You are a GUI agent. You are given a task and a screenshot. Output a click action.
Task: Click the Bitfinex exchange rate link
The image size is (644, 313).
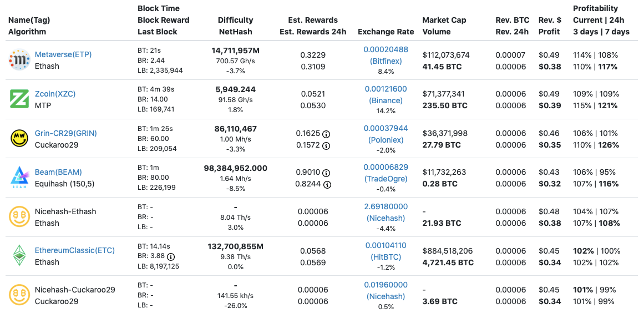point(386,61)
